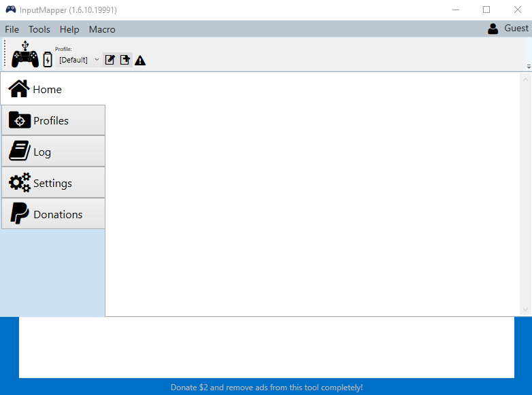This screenshot has width=532, height=395.
Task: Click the scrollbar up arrow
Action: click(x=525, y=80)
